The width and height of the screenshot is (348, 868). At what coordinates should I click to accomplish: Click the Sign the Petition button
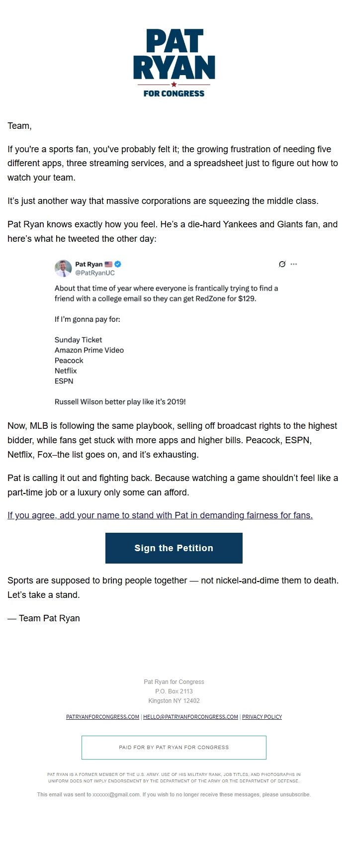(174, 548)
